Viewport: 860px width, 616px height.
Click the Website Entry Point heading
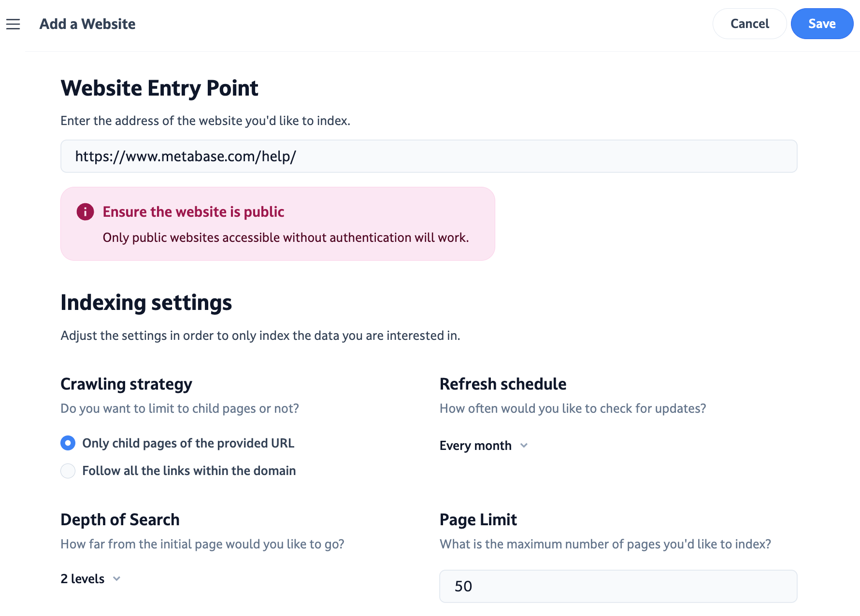[159, 88]
